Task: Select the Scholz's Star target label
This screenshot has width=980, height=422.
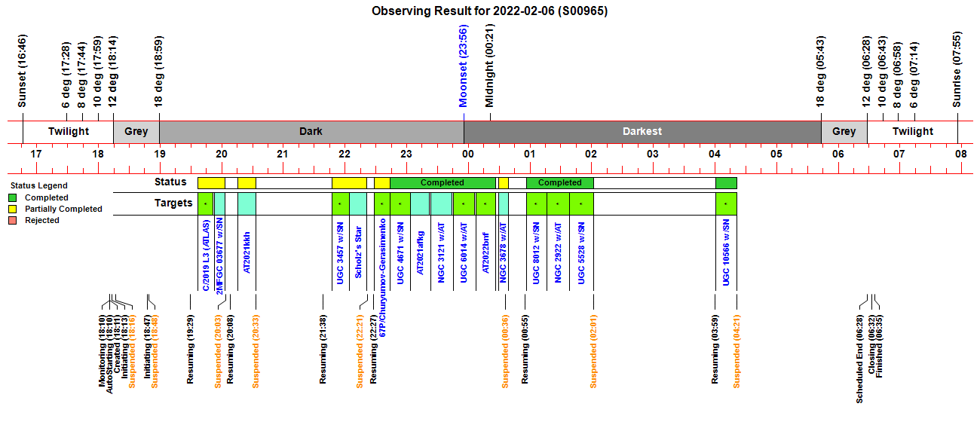Action: [x=359, y=252]
